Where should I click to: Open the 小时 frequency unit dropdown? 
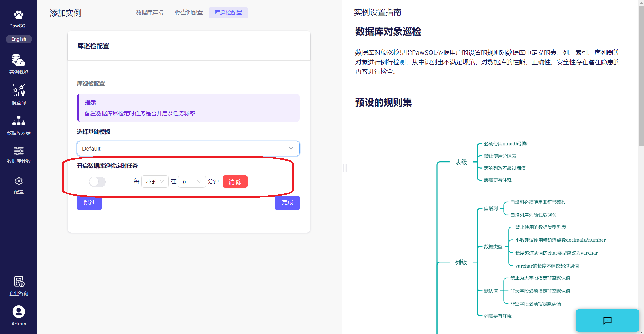[x=155, y=182]
